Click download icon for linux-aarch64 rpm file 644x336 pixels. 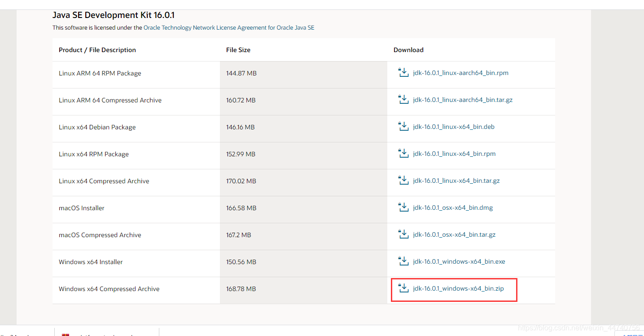coord(403,72)
